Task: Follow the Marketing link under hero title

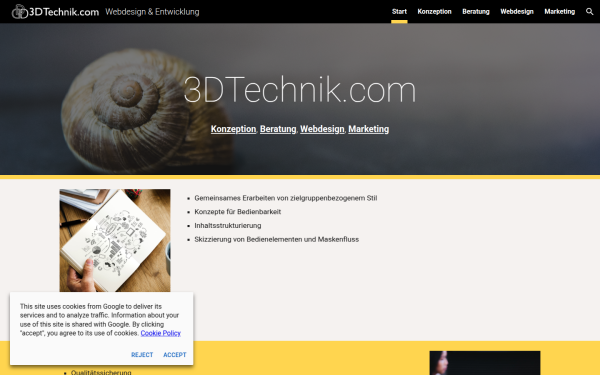Action: click(368, 129)
